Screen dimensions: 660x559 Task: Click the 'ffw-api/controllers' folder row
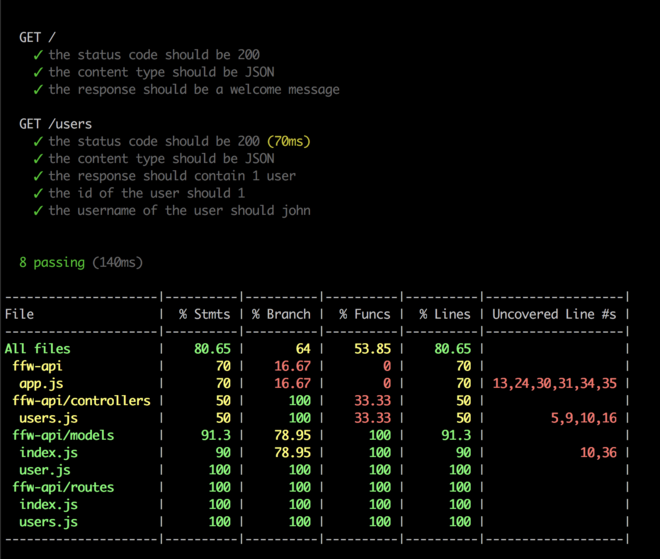pyautogui.click(x=81, y=401)
